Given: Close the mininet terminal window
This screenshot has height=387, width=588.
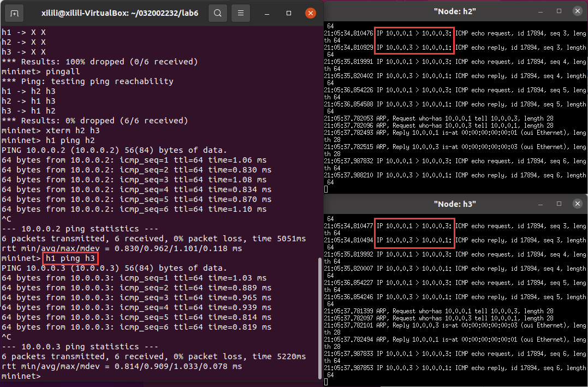Looking at the screenshot, I should click(310, 14).
